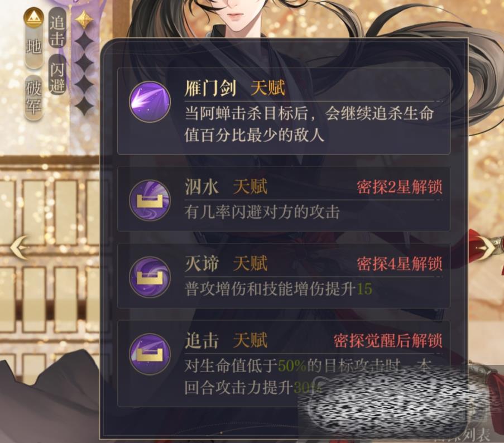The height and width of the screenshot is (443, 504).
Task: Go to next character with right arrow
Action: pyautogui.click(x=486, y=247)
